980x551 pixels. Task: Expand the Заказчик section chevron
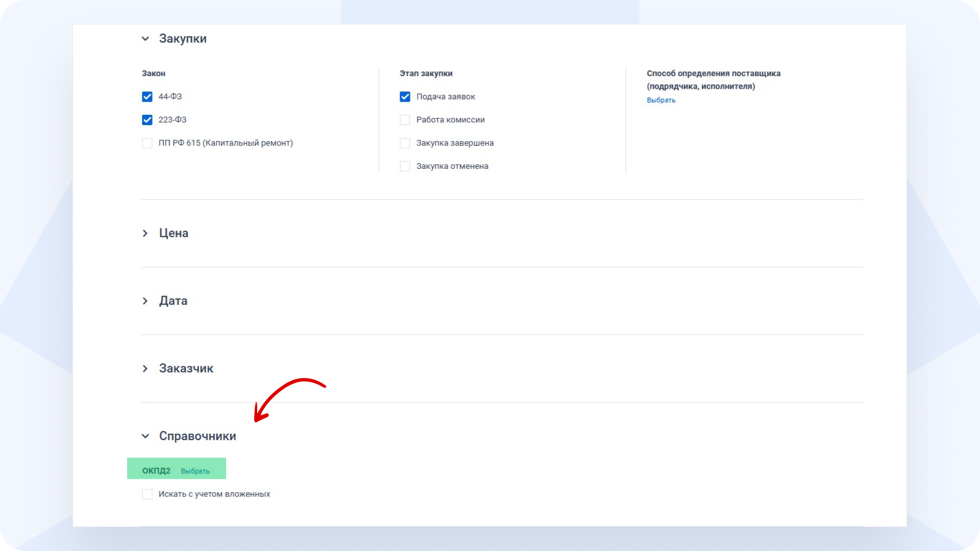tap(145, 368)
